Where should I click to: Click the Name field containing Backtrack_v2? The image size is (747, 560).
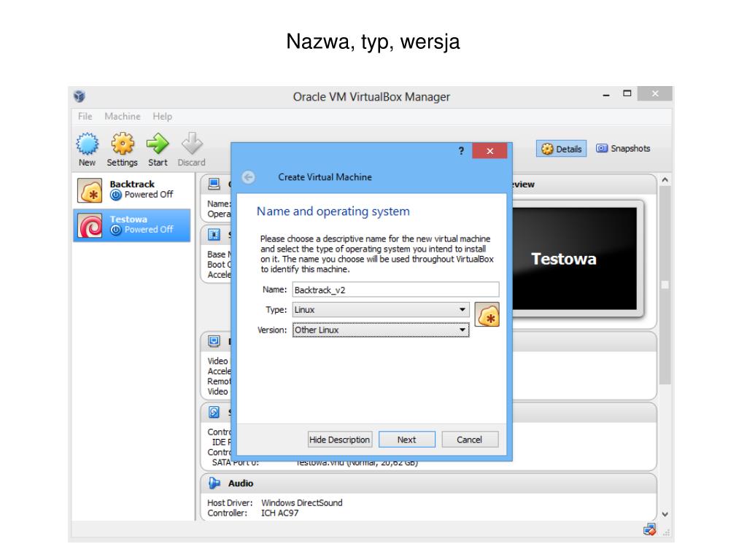coord(395,290)
